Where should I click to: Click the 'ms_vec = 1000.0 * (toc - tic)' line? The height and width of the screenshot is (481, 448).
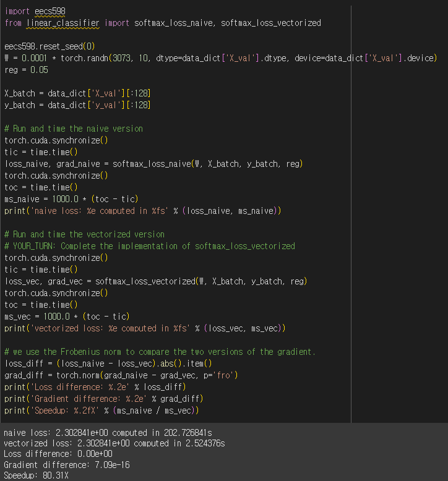(x=67, y=317)
